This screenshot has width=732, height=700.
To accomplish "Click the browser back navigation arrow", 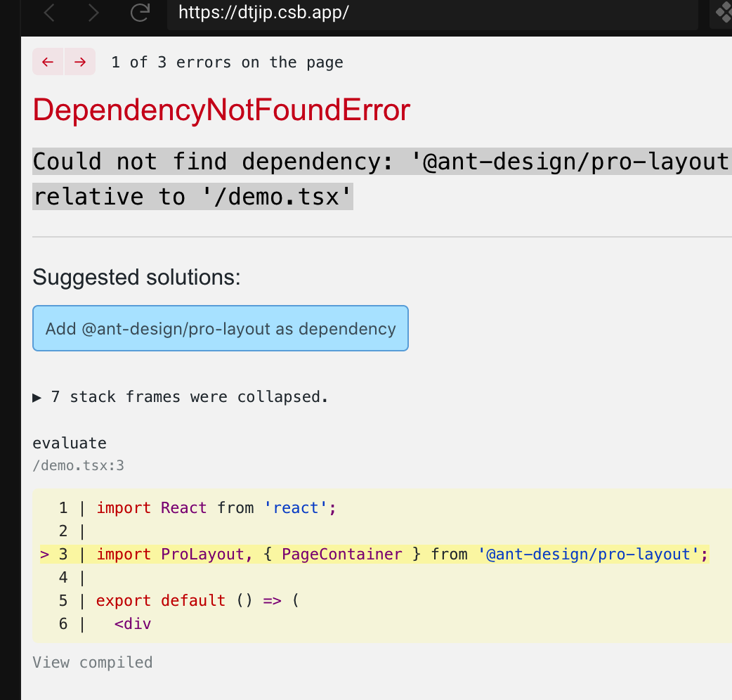I will (48, 12).
